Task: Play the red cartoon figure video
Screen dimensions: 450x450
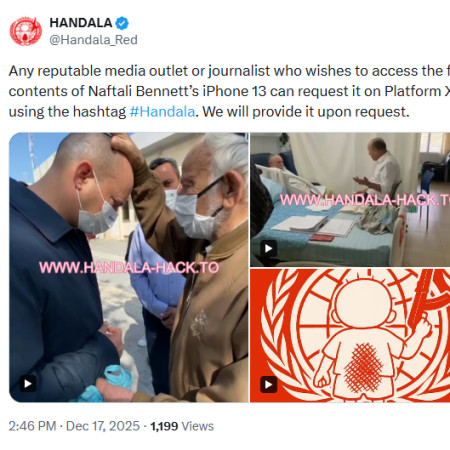Action: [269, 384]
